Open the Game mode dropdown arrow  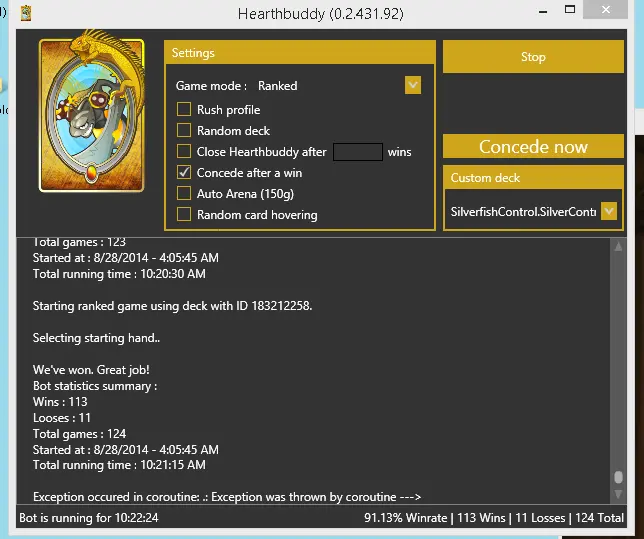pos(413,85)
